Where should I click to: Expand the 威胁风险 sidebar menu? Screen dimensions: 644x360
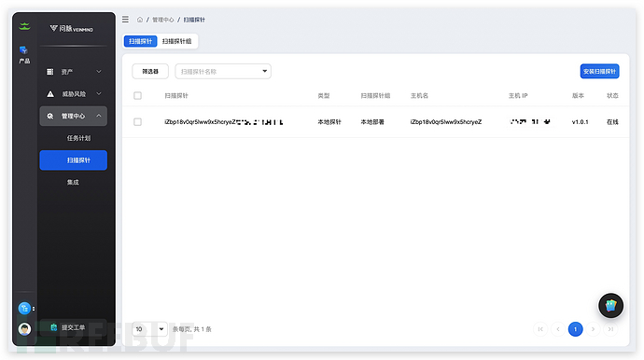(x=74, y=94)
